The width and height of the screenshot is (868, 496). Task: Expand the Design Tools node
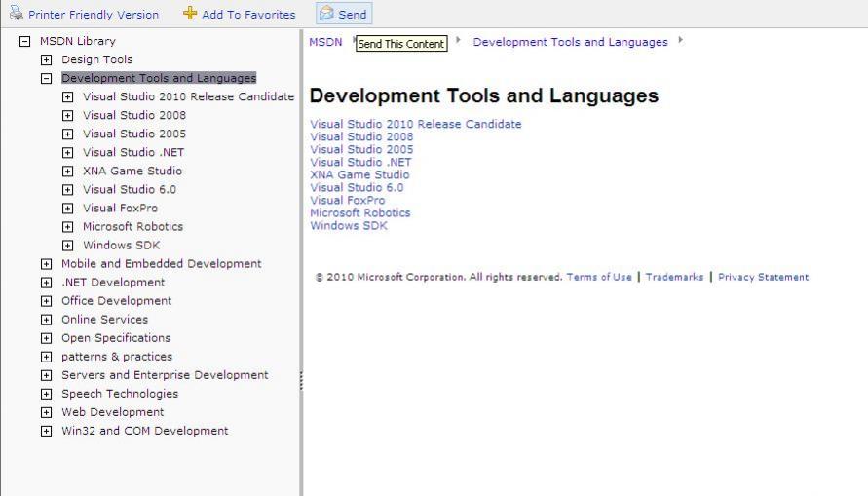47,59
